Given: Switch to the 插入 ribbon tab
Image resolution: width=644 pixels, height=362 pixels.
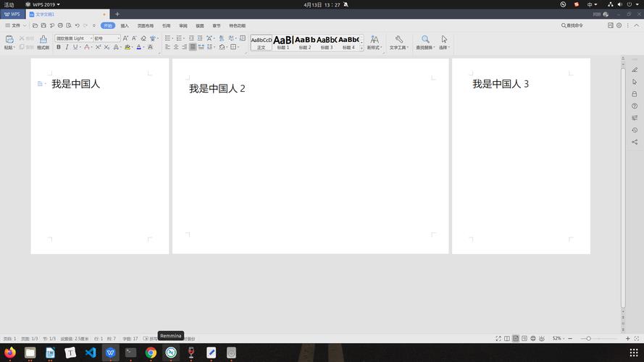Looking at the screenshot, I should [x=125, y=25].
